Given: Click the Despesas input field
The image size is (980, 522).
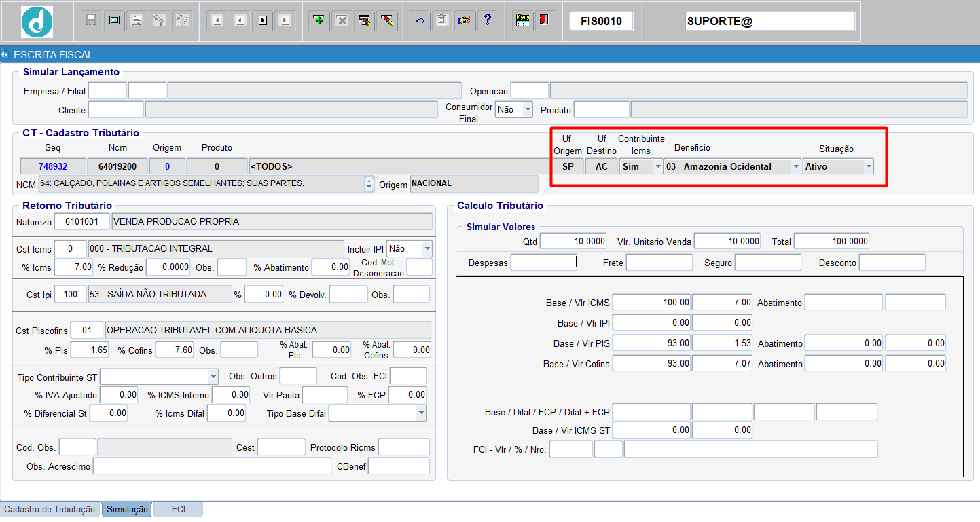Looking at the screenshot, I should 543,263.
